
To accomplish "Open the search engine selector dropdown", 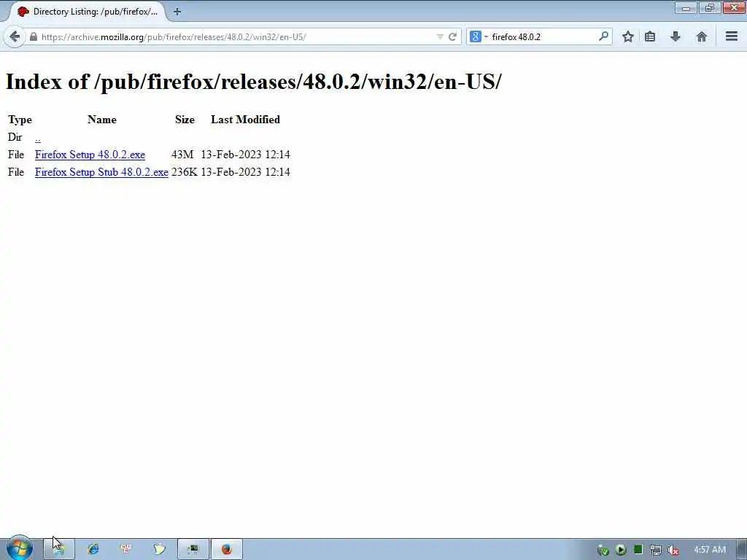I will 479,36.
